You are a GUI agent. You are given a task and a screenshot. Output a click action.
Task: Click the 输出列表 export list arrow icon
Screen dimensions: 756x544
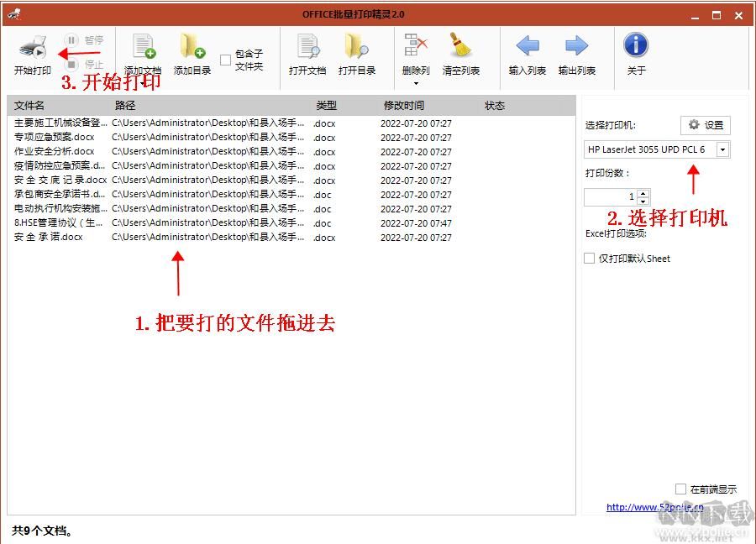click(576, 48)
